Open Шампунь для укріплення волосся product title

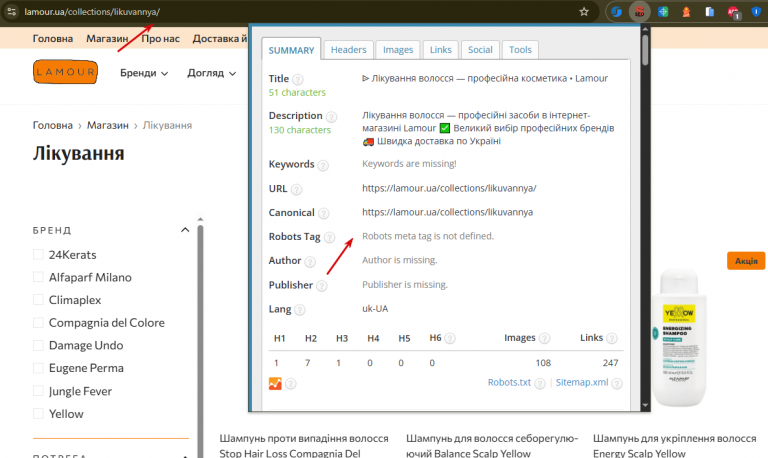point(674,446)
